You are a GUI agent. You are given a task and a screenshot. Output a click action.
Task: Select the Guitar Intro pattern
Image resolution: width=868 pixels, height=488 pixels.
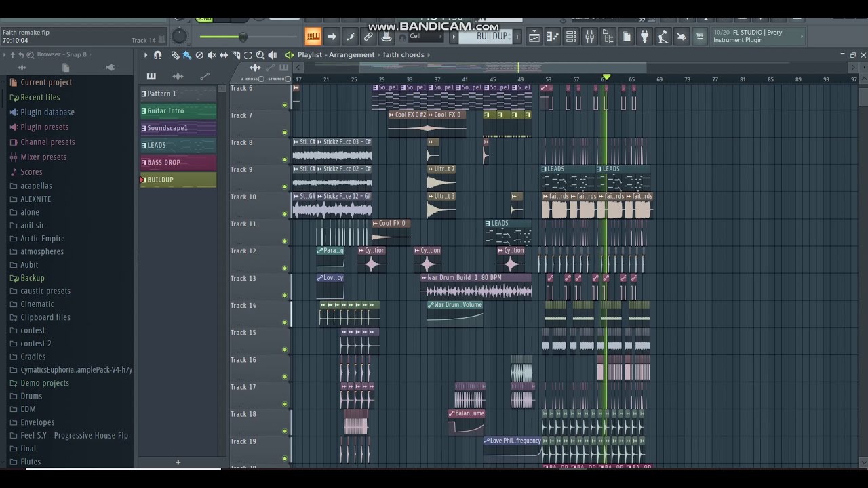click(x=178, y=111)
